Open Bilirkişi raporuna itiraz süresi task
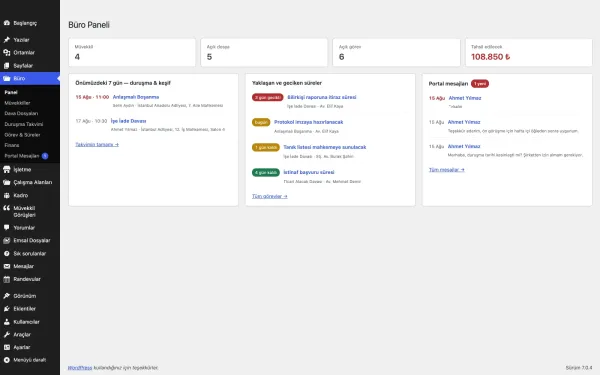600x375 pixels. tap(322, 97)
